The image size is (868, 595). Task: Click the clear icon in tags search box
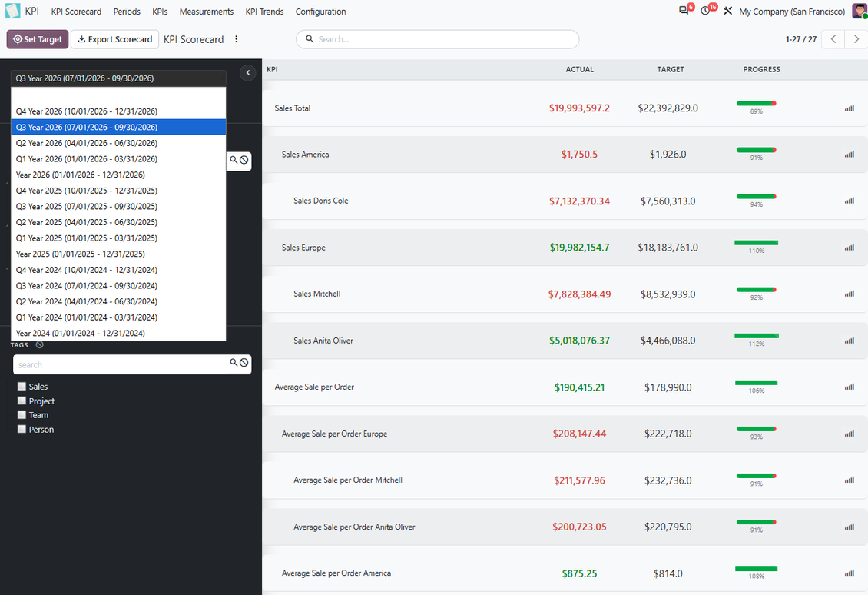click(244, 362)
